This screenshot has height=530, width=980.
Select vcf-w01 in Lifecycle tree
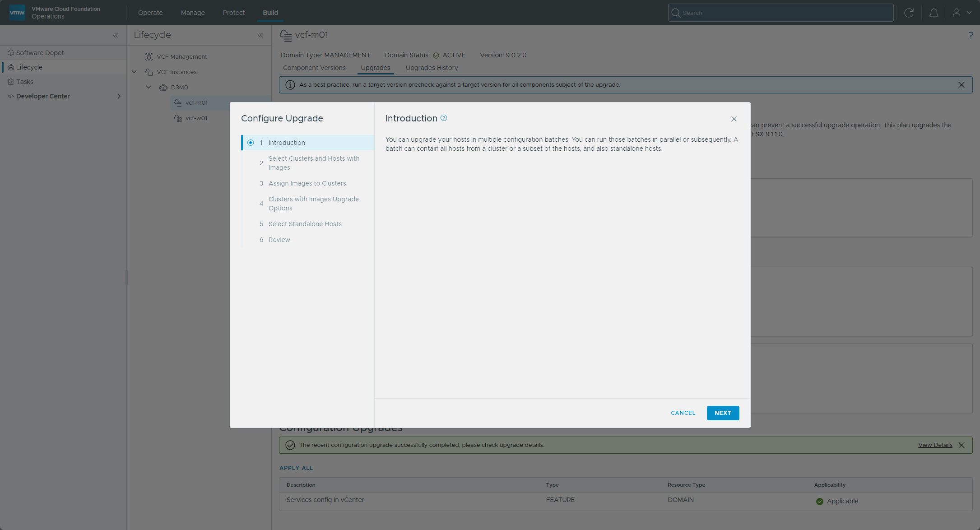click(196, 118)
